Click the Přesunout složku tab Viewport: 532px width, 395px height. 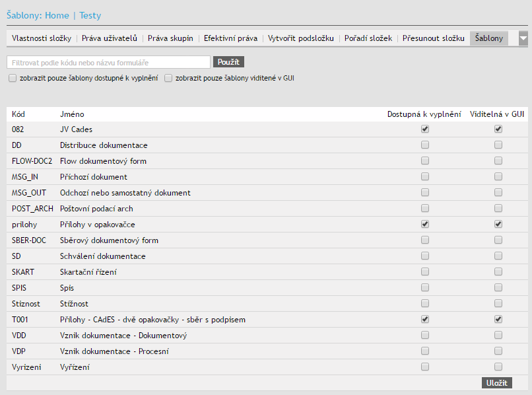pos(434,38)
